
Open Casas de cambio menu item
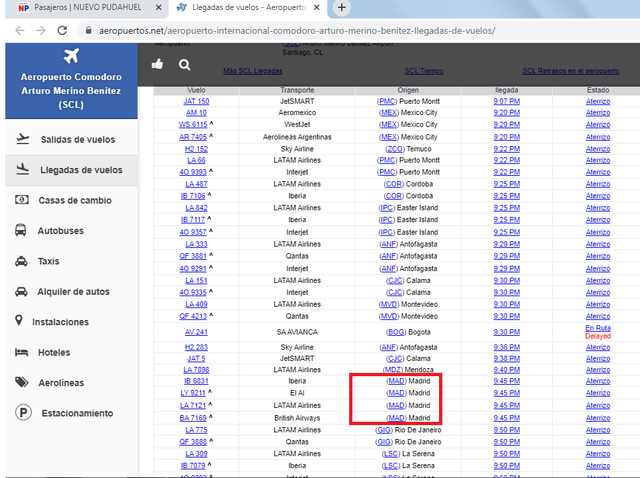point(71,200)
